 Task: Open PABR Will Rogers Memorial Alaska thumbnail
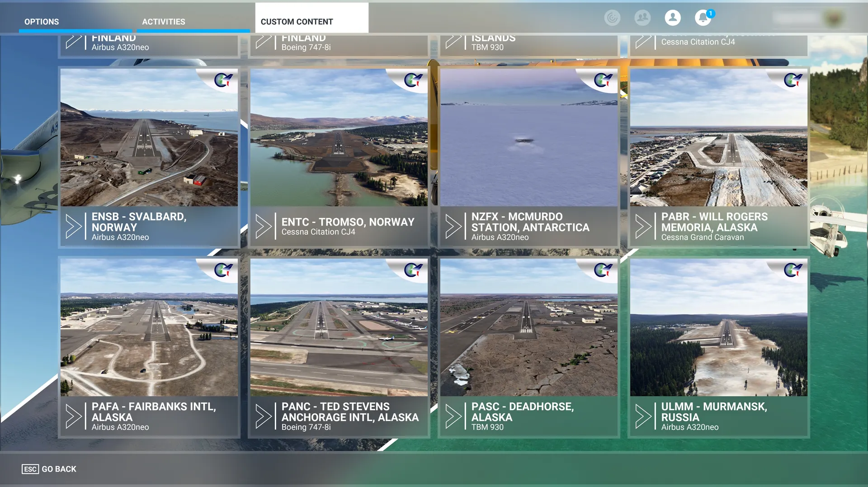719,137
